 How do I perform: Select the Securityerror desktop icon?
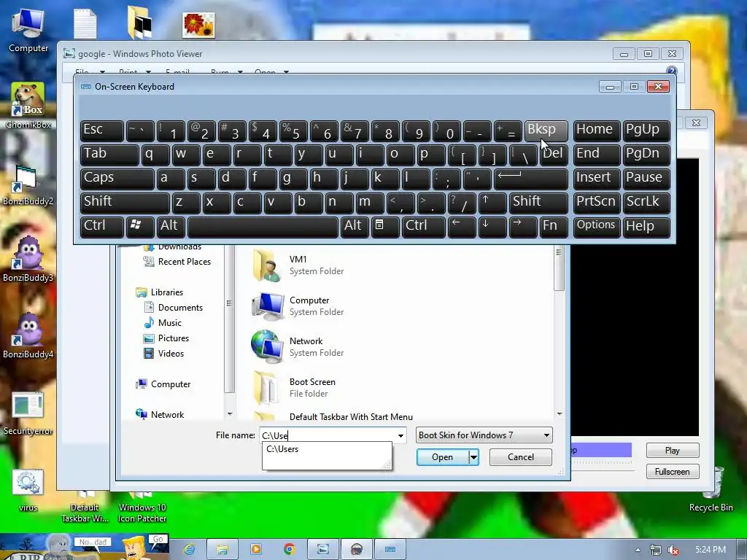pyautogui.click(x=28, y=413)
